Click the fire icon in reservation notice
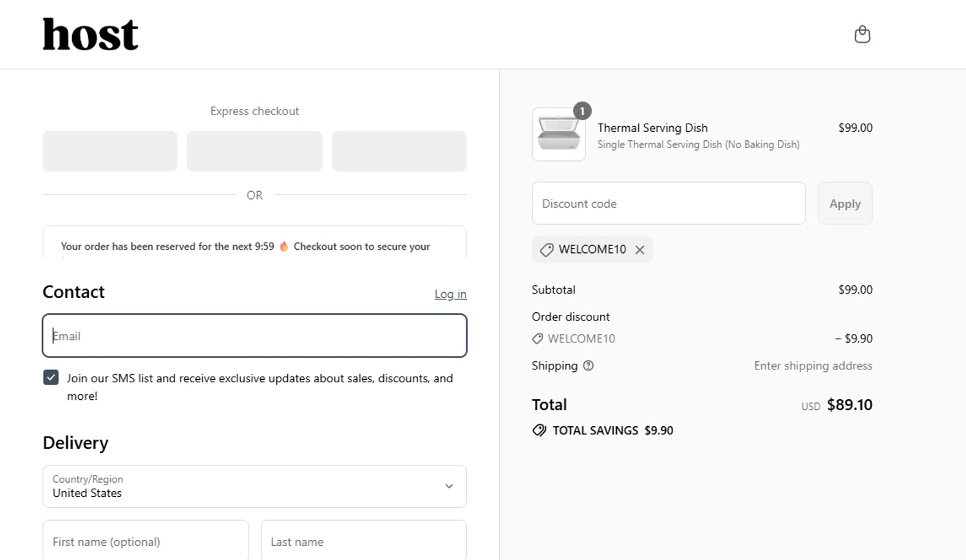 pos(284,247)
